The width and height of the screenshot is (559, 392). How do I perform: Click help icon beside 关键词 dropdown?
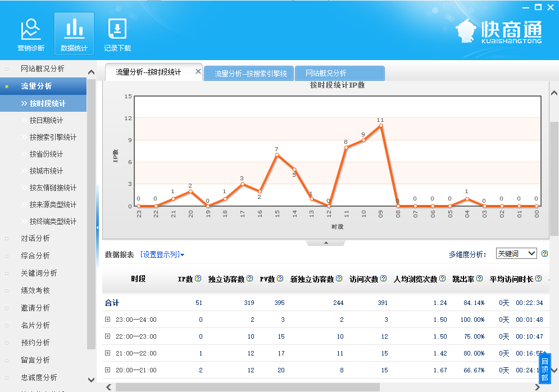(x=544, y=254)
